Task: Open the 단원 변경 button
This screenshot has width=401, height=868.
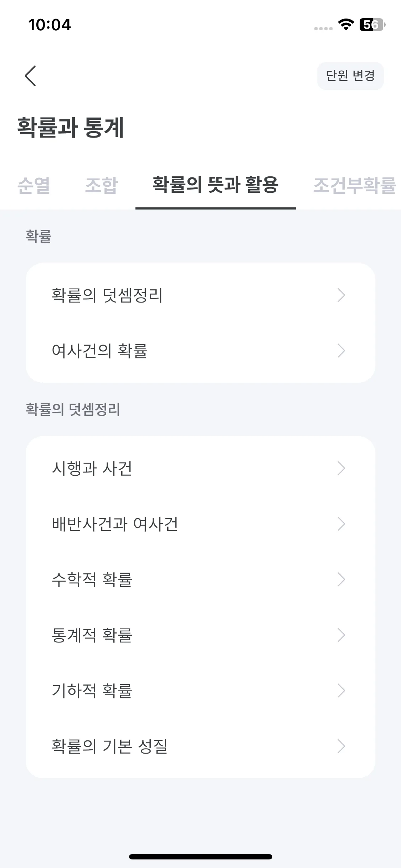Action: [350, 76]
